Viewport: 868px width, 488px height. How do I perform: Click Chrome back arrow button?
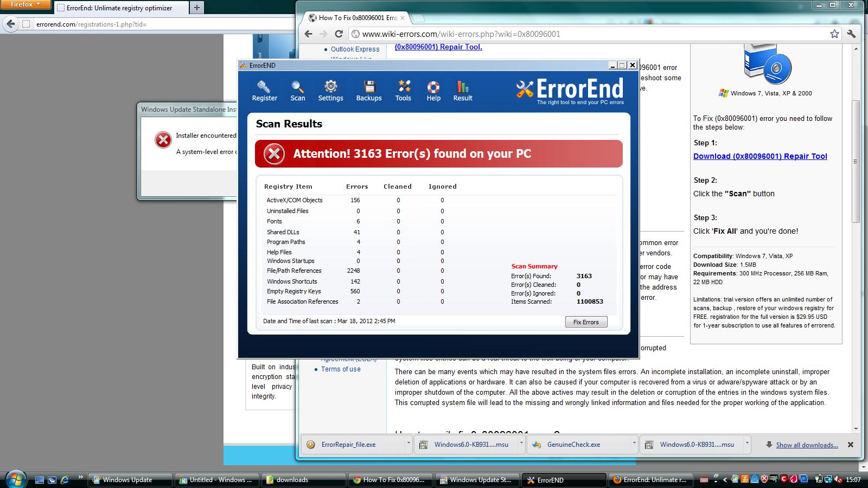click(308, 34)
